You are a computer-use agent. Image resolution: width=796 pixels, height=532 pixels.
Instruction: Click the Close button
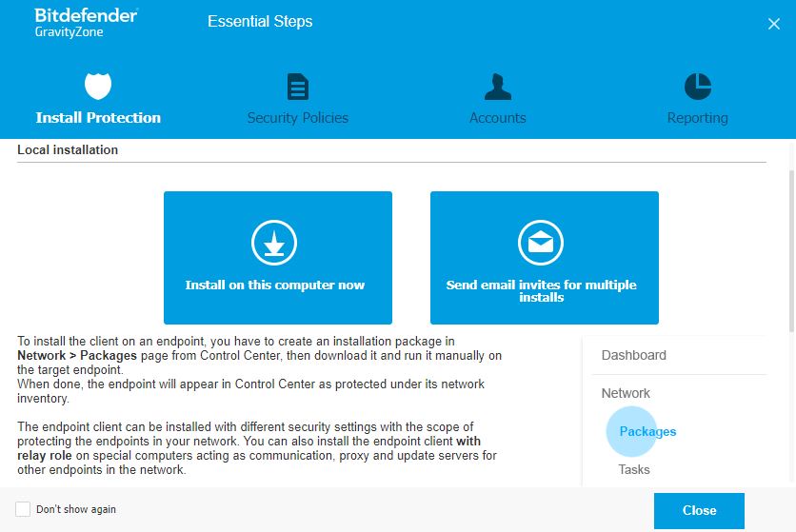click(699, 511)
